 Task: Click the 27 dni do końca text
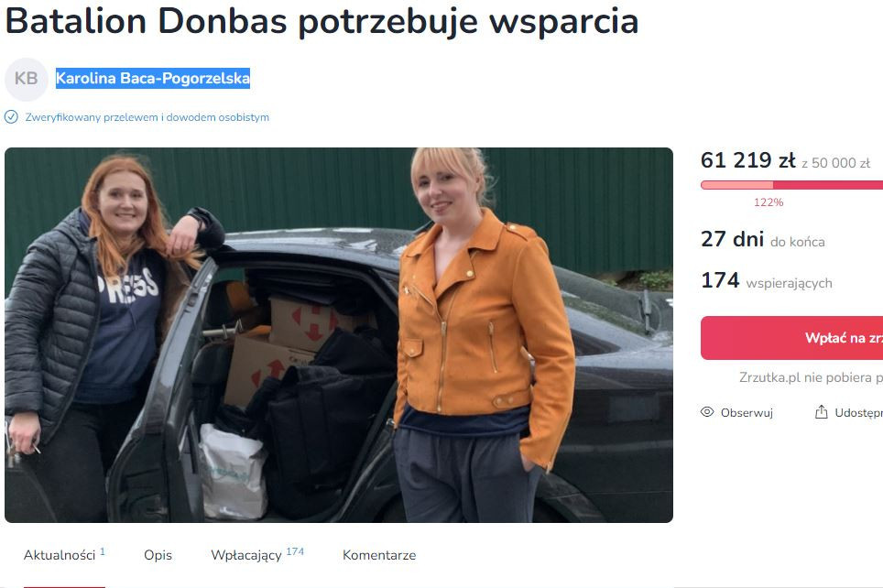click(x=763, y=239)
